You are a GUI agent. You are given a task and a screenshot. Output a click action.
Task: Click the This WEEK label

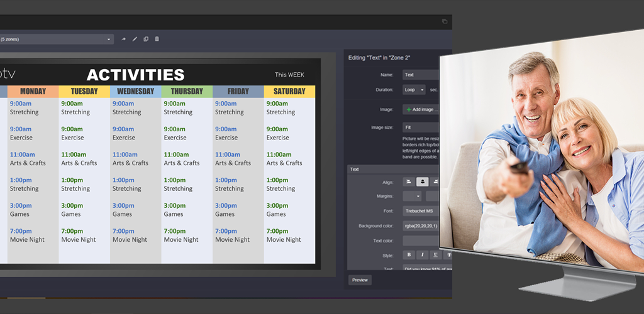pos(289,75)
